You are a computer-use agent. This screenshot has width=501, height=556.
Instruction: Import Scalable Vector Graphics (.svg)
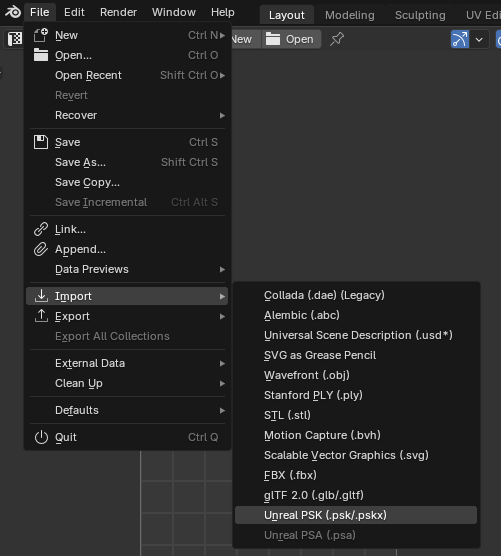click(x=356, y=455)
